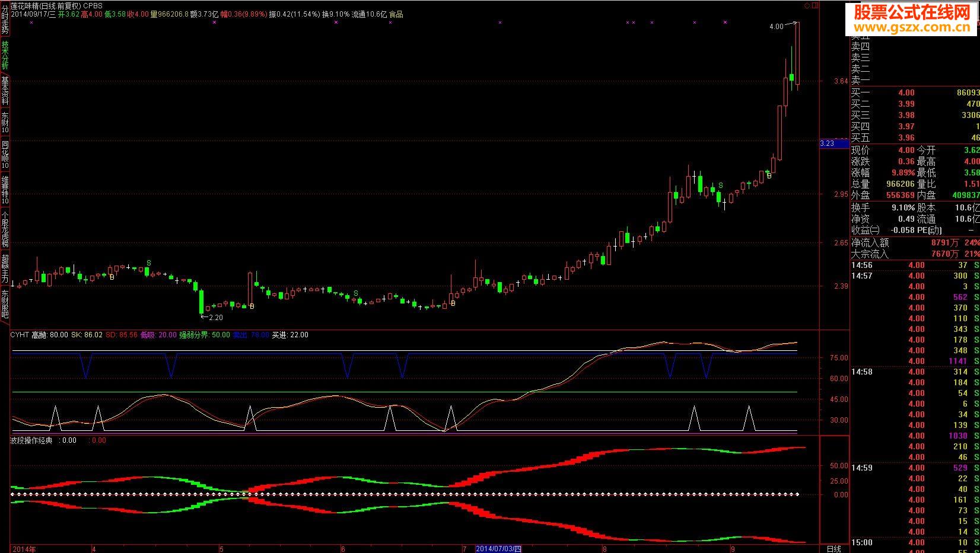The image size is (980, 553).
Task: Click the B buy marker before the September surge
Action: pos(769,175)
